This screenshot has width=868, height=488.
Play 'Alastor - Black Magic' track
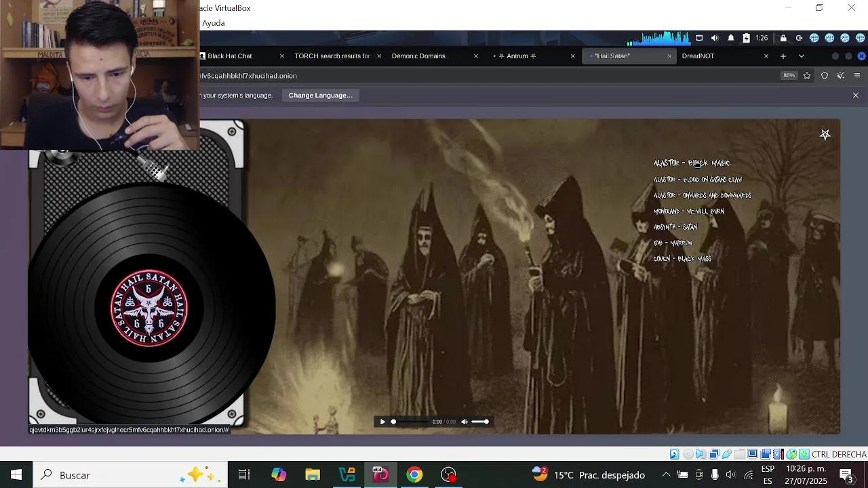coord(692,163)
